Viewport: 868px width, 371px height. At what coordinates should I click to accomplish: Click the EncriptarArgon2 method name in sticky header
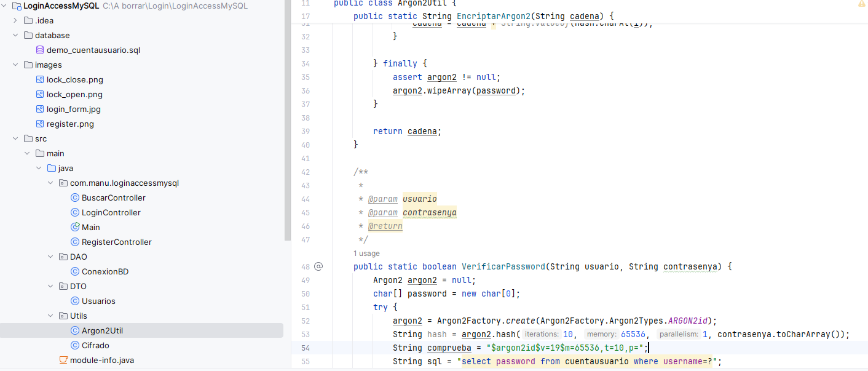[493, 16]
